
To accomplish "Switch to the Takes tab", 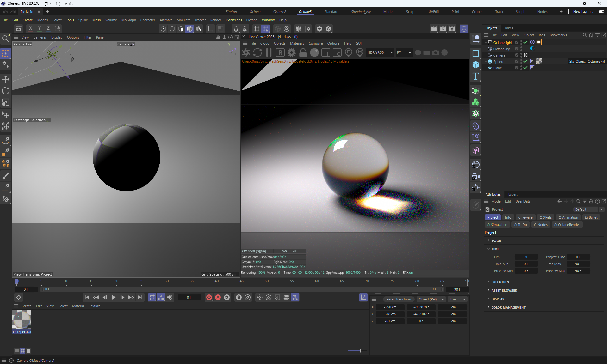I will [x=509, y=28].
